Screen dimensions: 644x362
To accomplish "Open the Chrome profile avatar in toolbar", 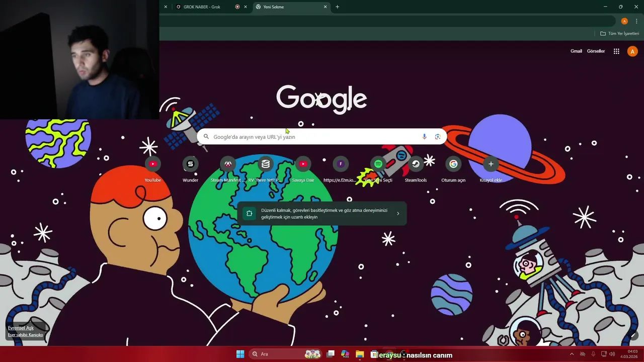I will click(x=624, y=21).
